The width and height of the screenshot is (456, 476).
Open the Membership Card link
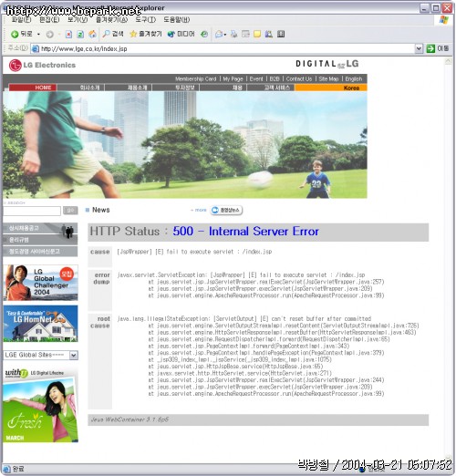click(195, 79)
